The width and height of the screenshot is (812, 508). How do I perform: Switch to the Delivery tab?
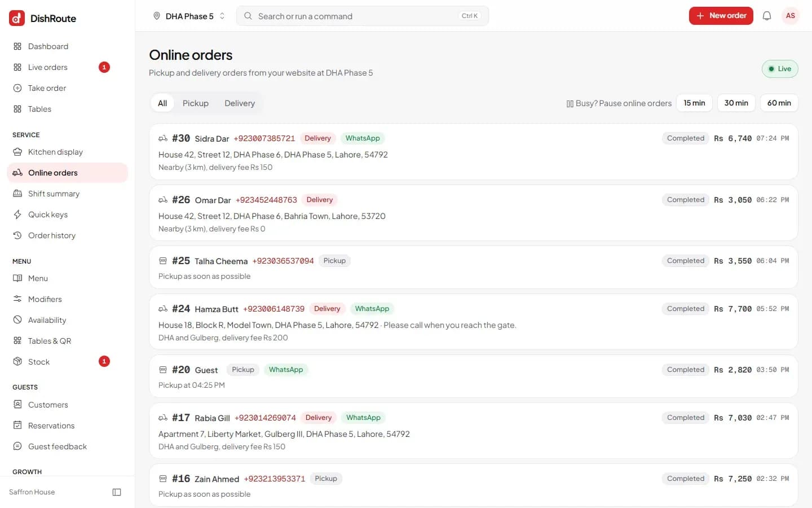point(240,103)
